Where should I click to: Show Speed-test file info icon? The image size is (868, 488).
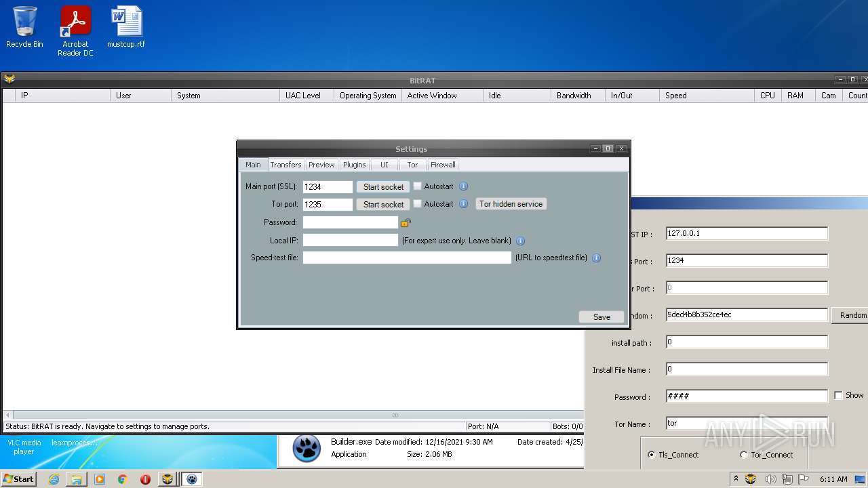click(x=597, y=258)
